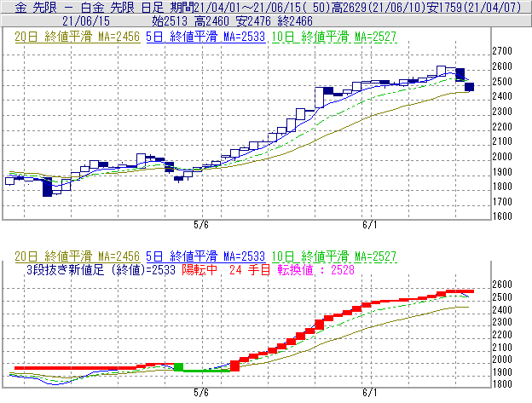
Task: Click candlestick chart legend '5日 終値平滑 MA=2533'
Action: pyautogui.click(x=205, y=37)
